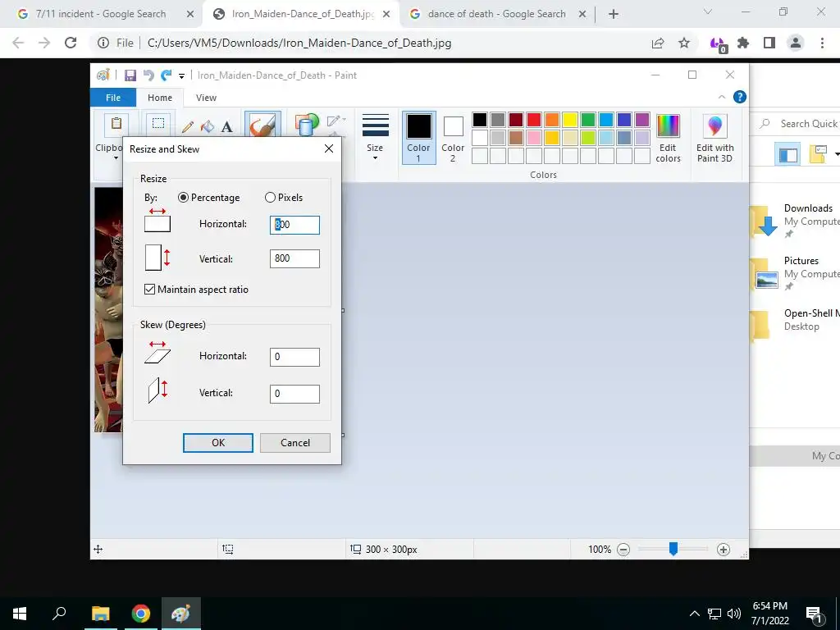Screen dimensions: 840x630
Task: Click the zoom in plus button
Action: coord(724,549)
